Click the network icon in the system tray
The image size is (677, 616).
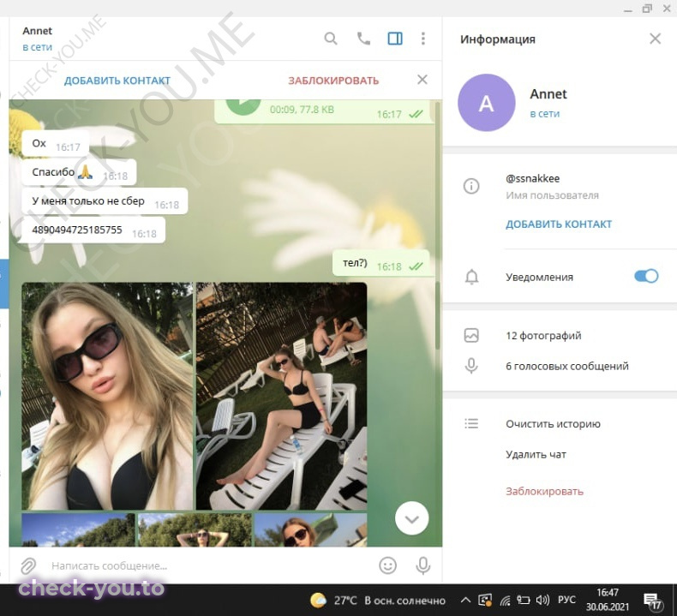[505, 600]
